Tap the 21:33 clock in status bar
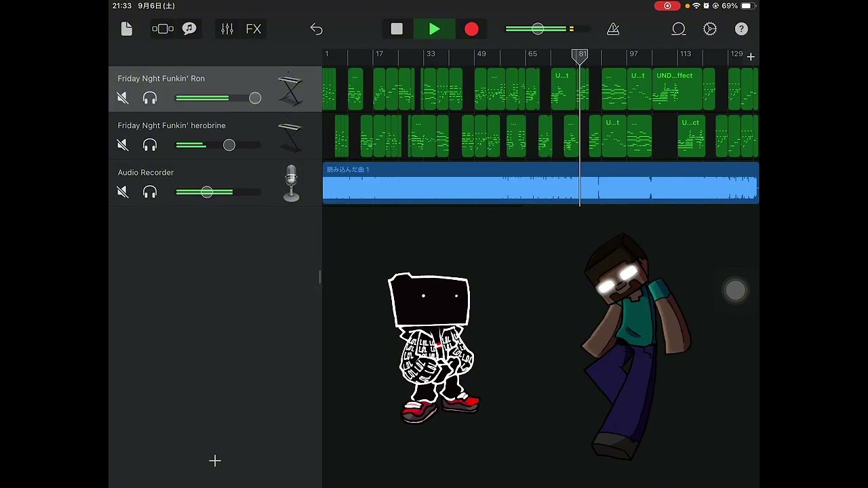Viewport: 868px width, 488px height. click(122, 5)
